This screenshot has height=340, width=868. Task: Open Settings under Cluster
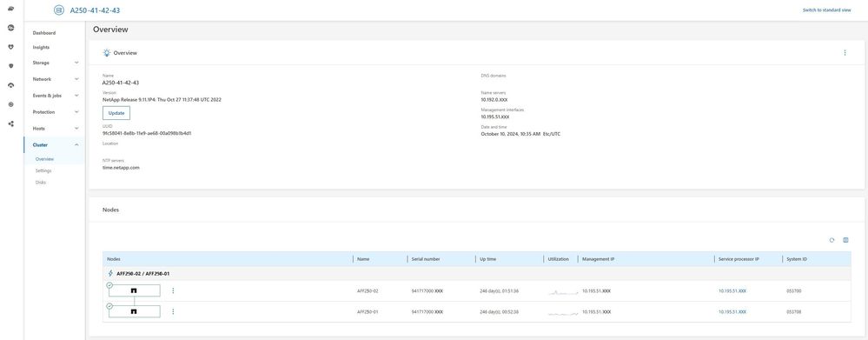pos(43,170)
